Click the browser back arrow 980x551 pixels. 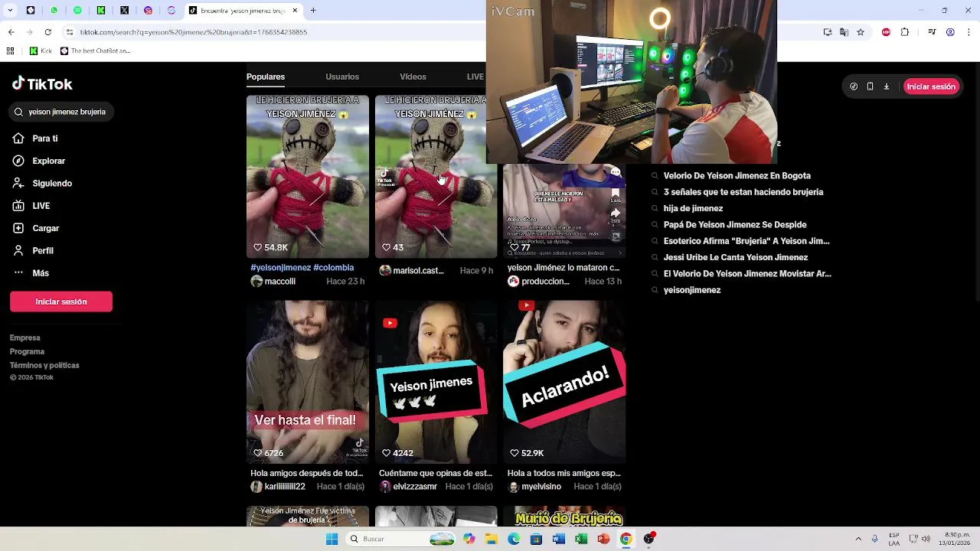coord(11,32)
